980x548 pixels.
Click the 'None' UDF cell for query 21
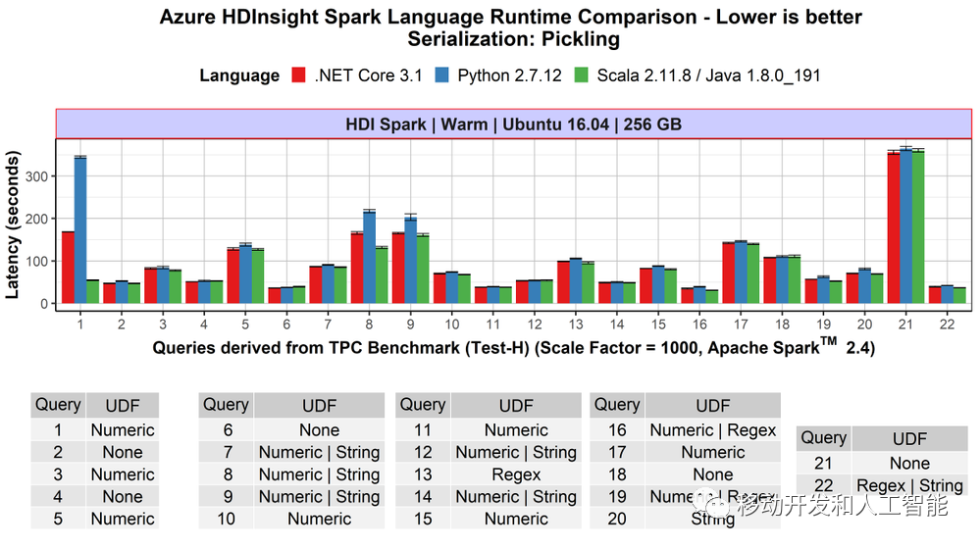910,463
